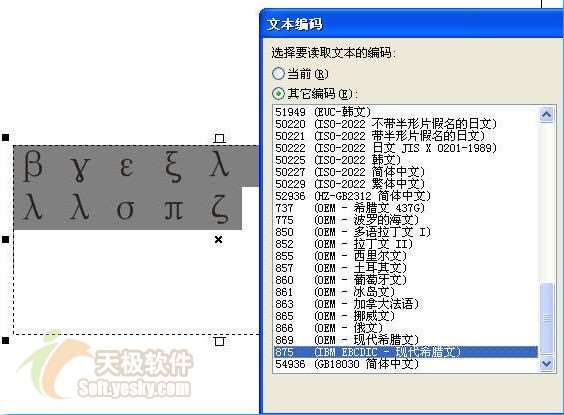Choose encoding 863 (OEM - 加拿大法语)
The height and width of the screenshot is (415, 564).
pos(405,304)
